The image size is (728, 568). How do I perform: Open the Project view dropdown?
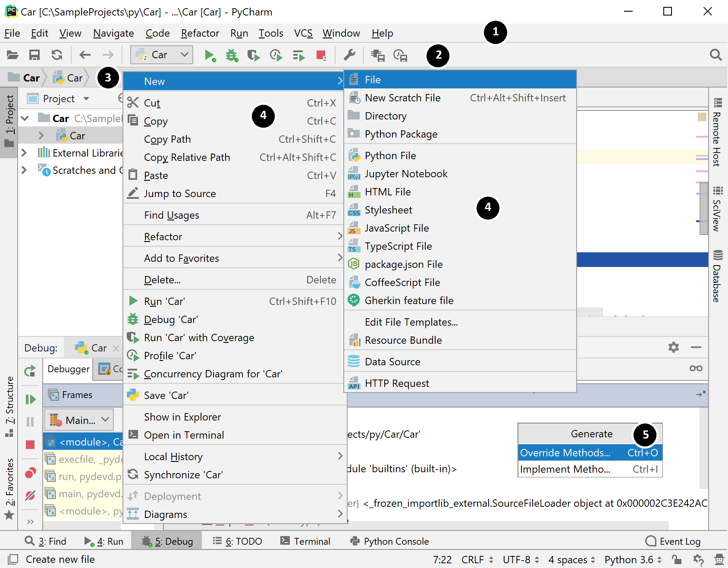tap(86, 99)
